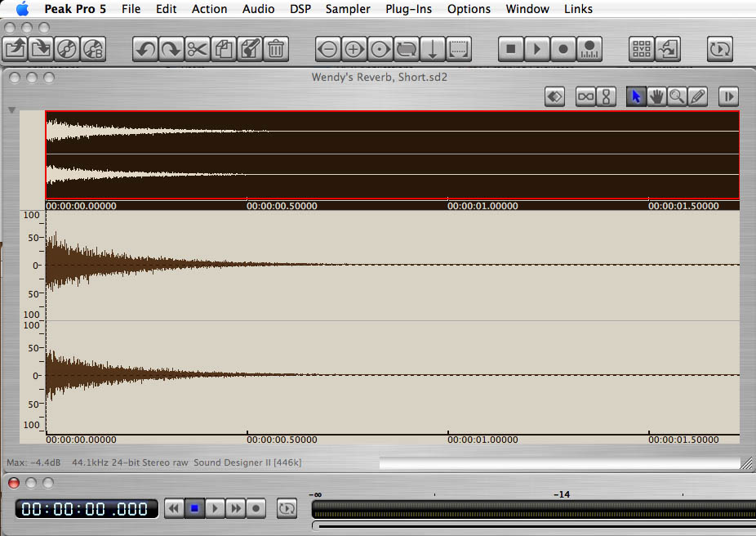Click the play-from-bar icon in document window
This screenshot has height=536, width=756.
(x=728, y=96)
